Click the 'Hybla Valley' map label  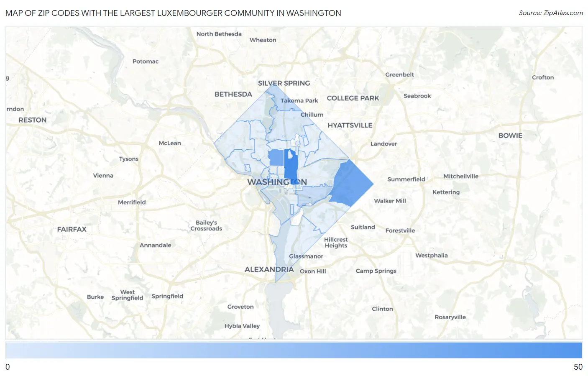tap(242, 326)
